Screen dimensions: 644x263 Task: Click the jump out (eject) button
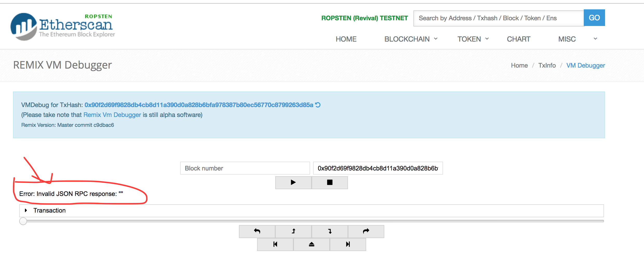point(312,244)
